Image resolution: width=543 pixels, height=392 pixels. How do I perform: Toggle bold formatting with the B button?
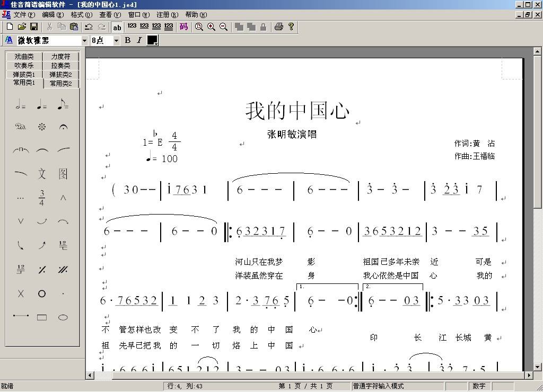[x=127, y=40]
